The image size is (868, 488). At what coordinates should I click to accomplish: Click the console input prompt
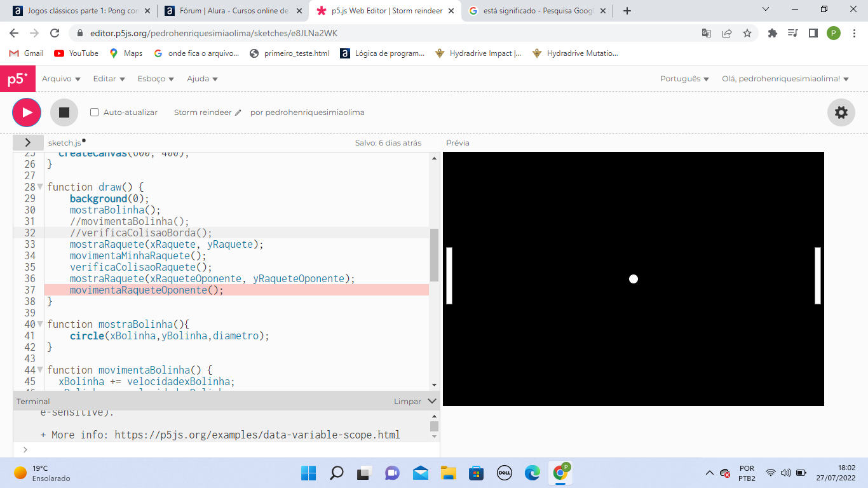(226, 449)
